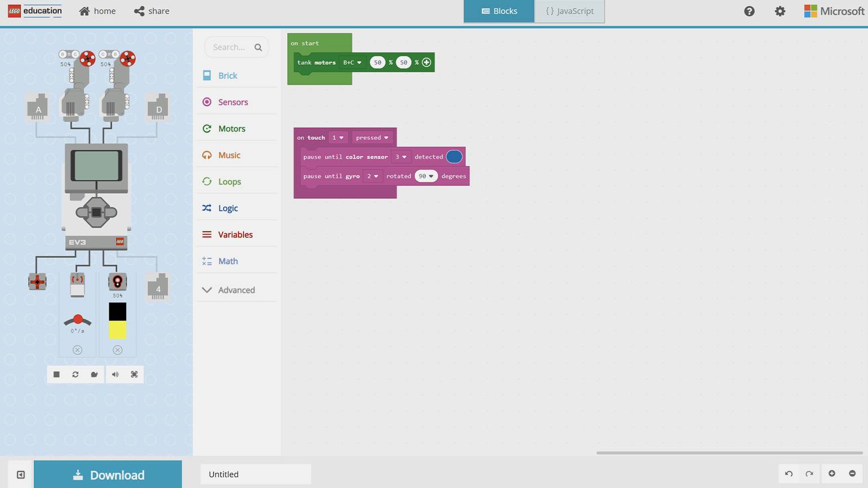
Task: Click the Untitled project name field
Action: [255, 474]
